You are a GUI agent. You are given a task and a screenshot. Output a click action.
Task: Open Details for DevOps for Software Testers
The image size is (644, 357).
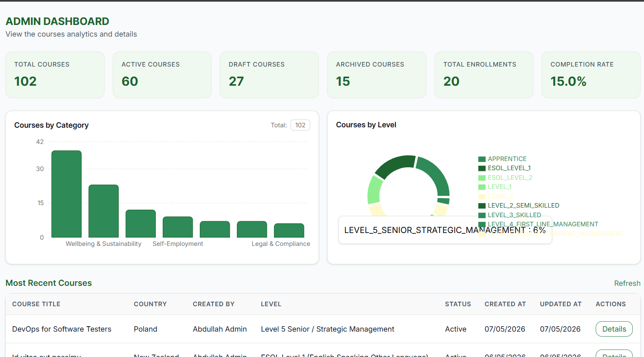pos(614,329)
